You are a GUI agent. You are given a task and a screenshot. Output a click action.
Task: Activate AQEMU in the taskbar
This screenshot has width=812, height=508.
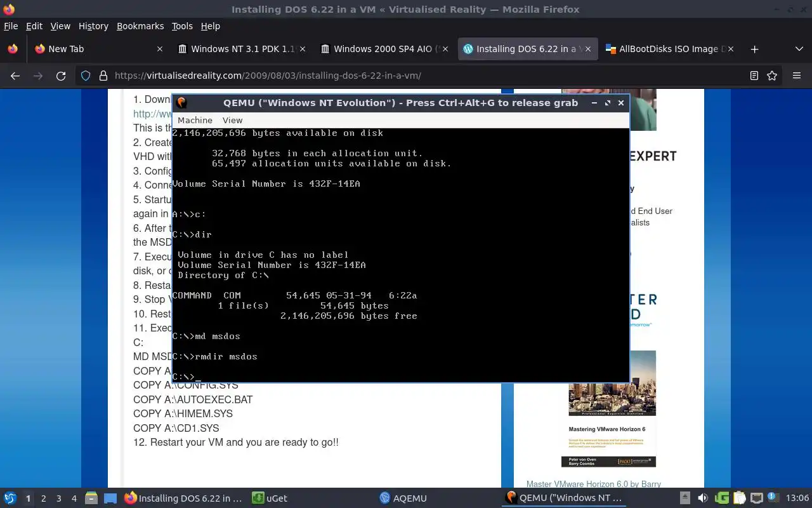[x=403, y=498]
